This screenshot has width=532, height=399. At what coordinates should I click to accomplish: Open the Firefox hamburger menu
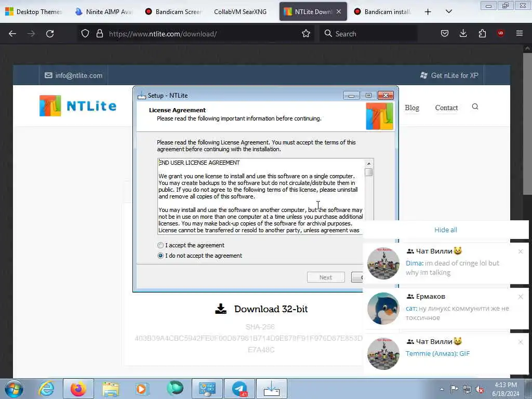(x=520, y=33)
